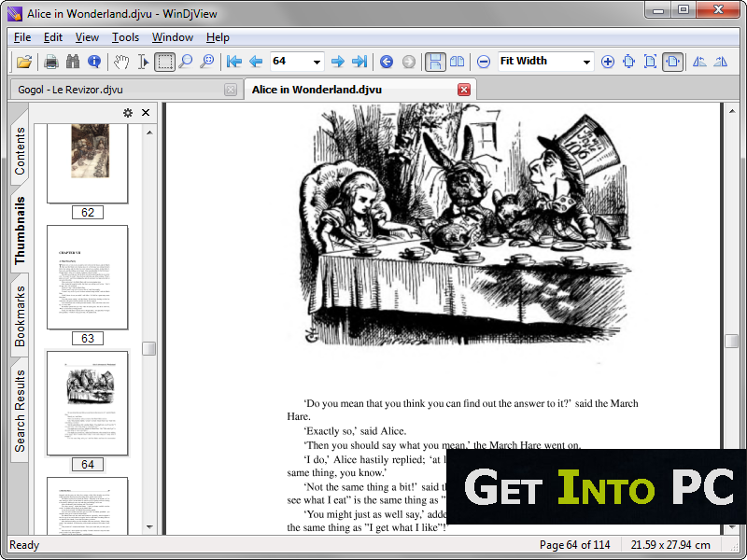This screenshot has width=747, height=560.
Task: Go back to the previous view
Action: click(387, 62)
